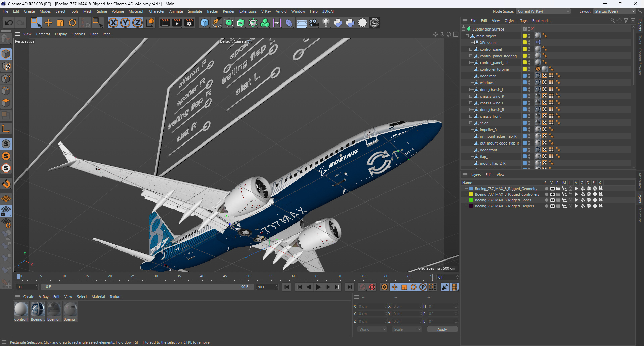Viewport: 644px width, 346px height.
Task: Expand the salon tree node
Action: 471,123
